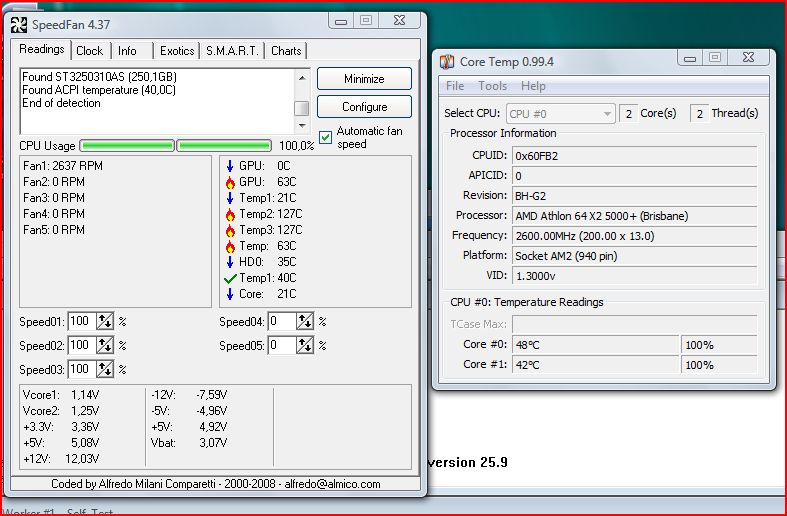Click the Frequency field 2600.00MHz
787x516 pixels.
click(x=634, y=236)
